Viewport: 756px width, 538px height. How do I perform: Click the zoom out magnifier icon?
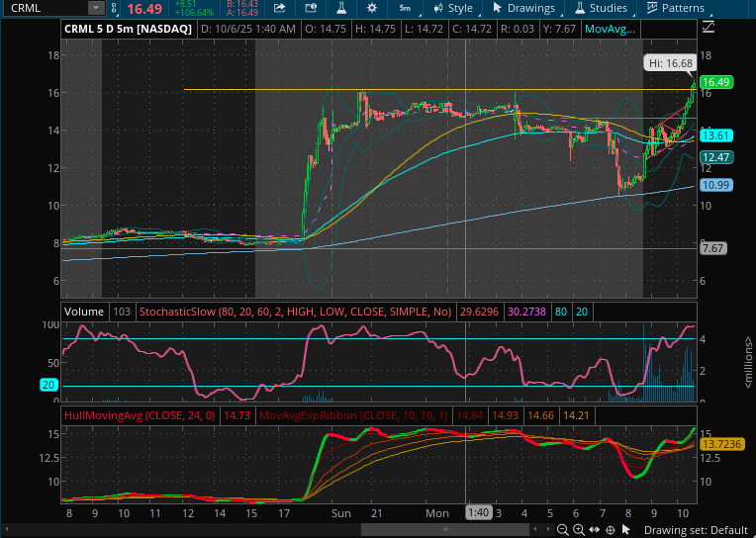[561, 530]
